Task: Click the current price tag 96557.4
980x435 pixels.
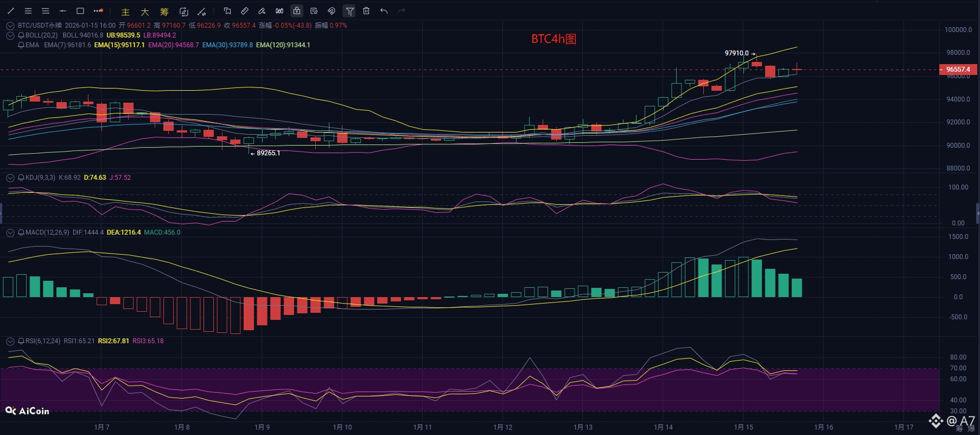Action: coord(958,70)
